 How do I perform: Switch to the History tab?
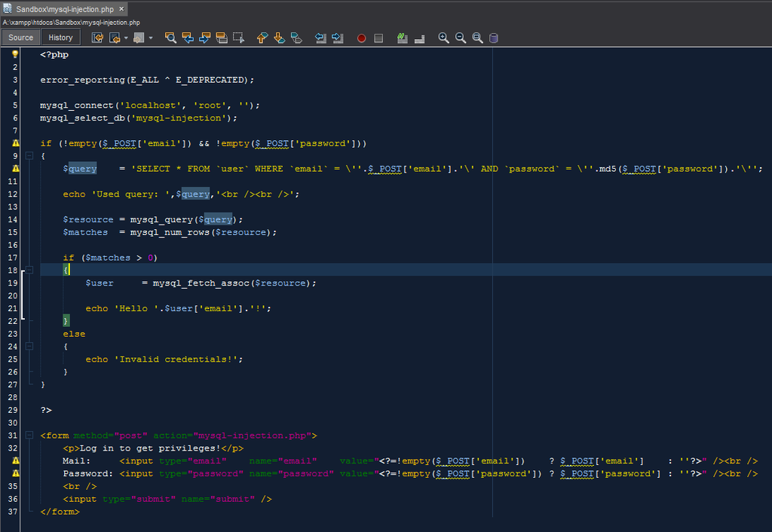60,36
